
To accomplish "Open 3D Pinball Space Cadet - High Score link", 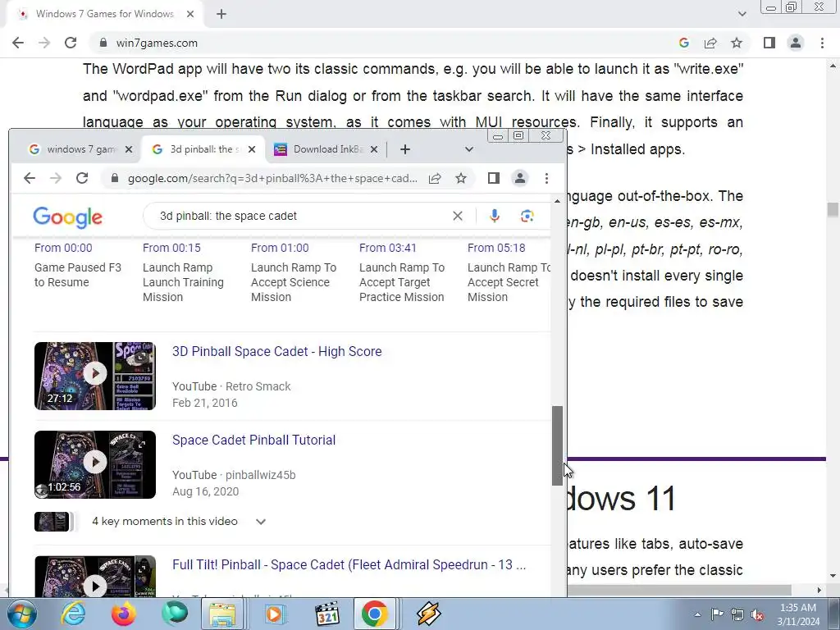I will point(277,351).
